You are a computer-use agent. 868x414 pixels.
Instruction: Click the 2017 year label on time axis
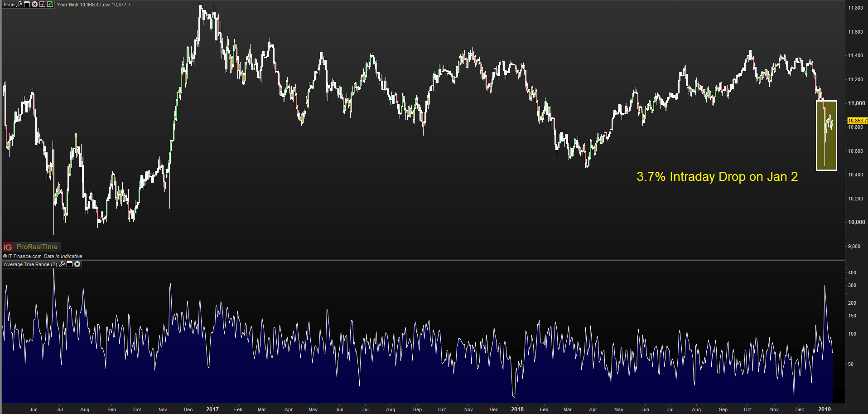coord(212,409)
